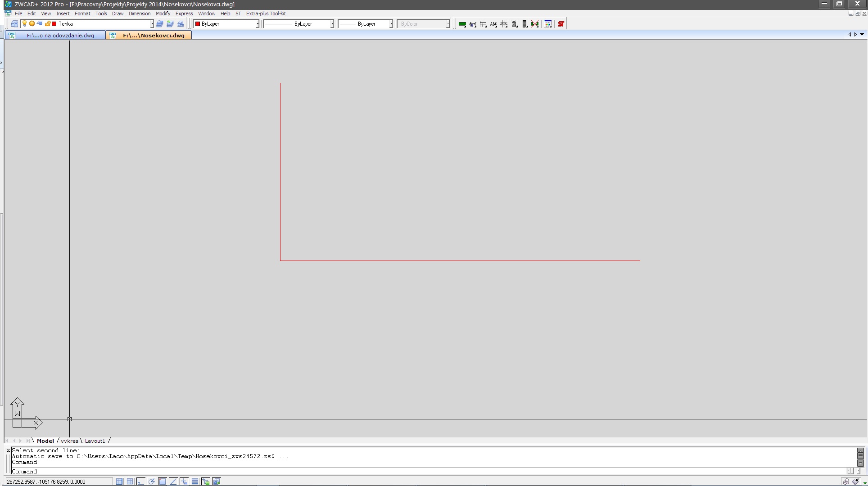
Task: Expand the Tenka layer dropdown
Action: pos(152,24)
